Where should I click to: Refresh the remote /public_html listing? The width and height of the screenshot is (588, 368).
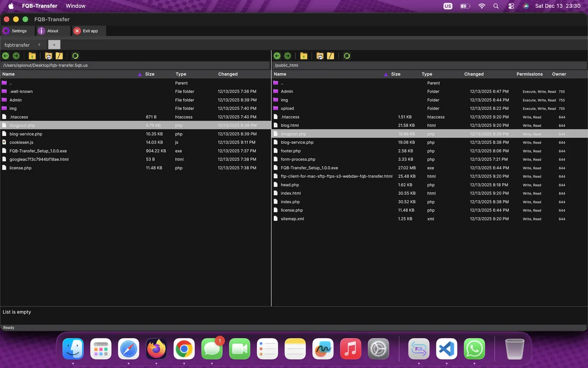point(347,56)
